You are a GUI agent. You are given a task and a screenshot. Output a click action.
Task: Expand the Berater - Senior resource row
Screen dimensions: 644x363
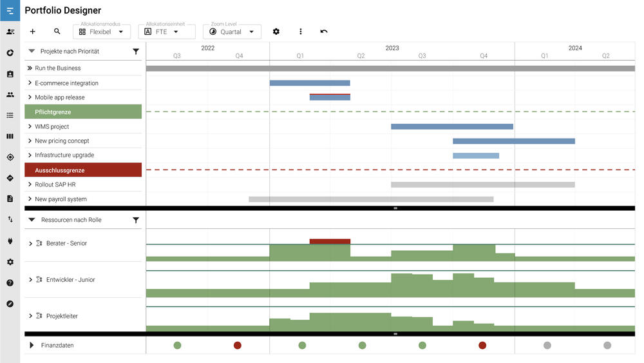[30, 244]
